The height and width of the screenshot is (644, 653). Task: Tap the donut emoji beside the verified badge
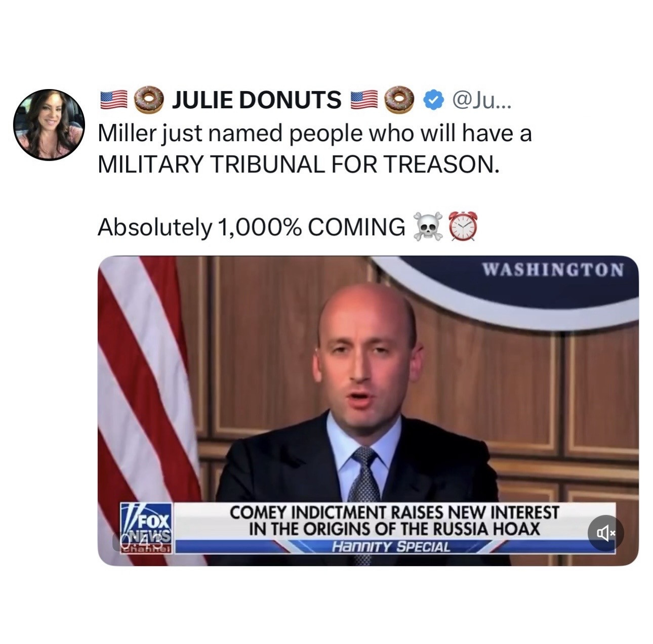pyautogui.click(x=400, y=100)
